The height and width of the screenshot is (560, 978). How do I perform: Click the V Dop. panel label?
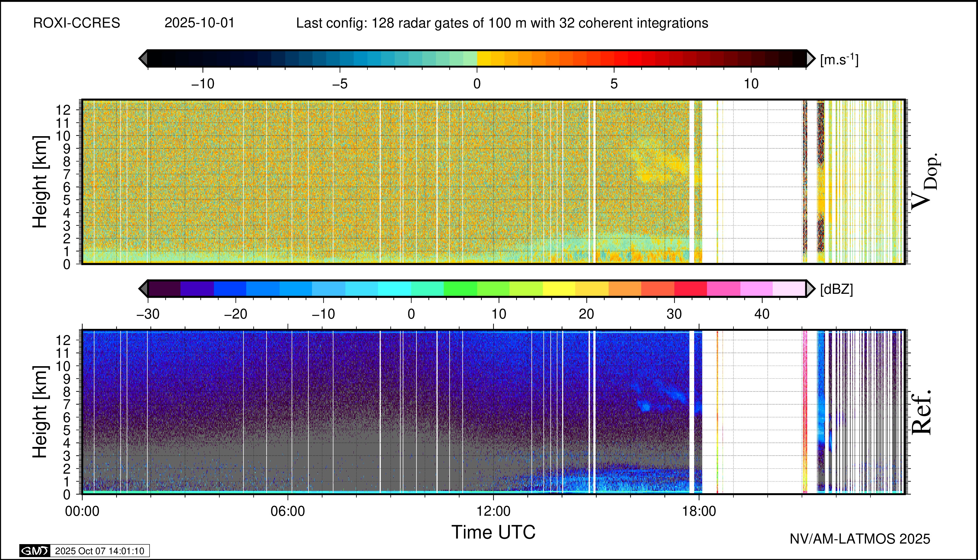(925, 182)
